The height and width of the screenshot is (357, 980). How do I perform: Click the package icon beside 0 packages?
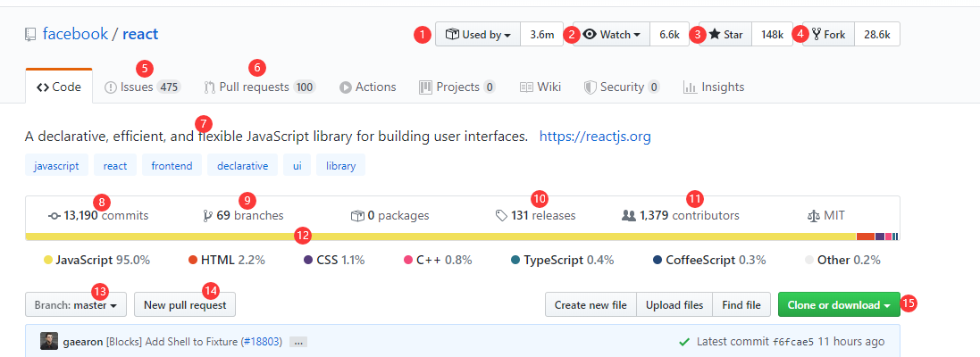point(357,216)
